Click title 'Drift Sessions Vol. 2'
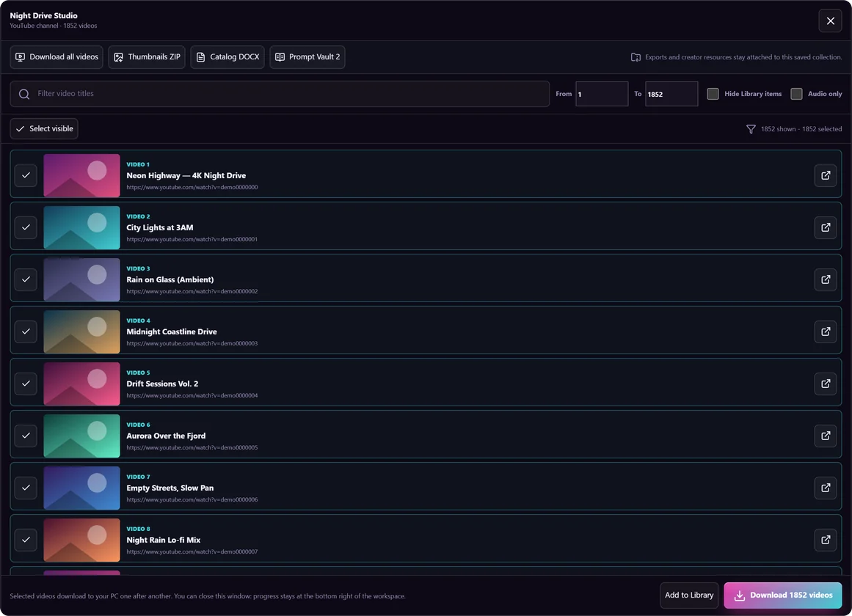This screenshot has width=852, height=616. coord(162,384)
